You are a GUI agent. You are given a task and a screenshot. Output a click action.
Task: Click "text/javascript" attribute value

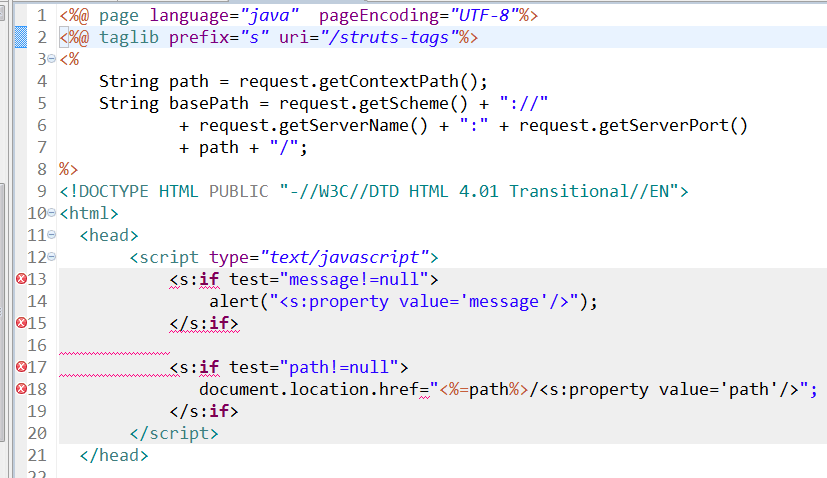pyautogui.click(x=345, y=257)
